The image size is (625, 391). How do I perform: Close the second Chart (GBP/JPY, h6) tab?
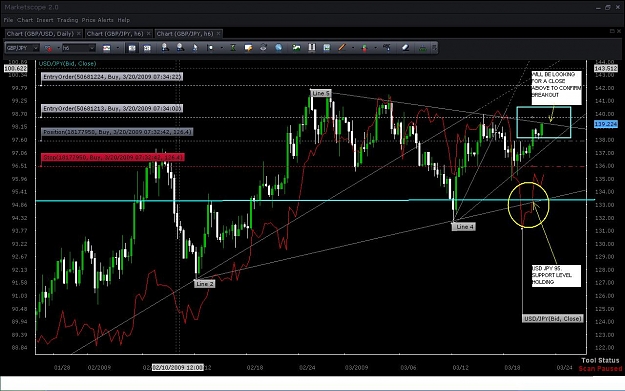[218, 34]
